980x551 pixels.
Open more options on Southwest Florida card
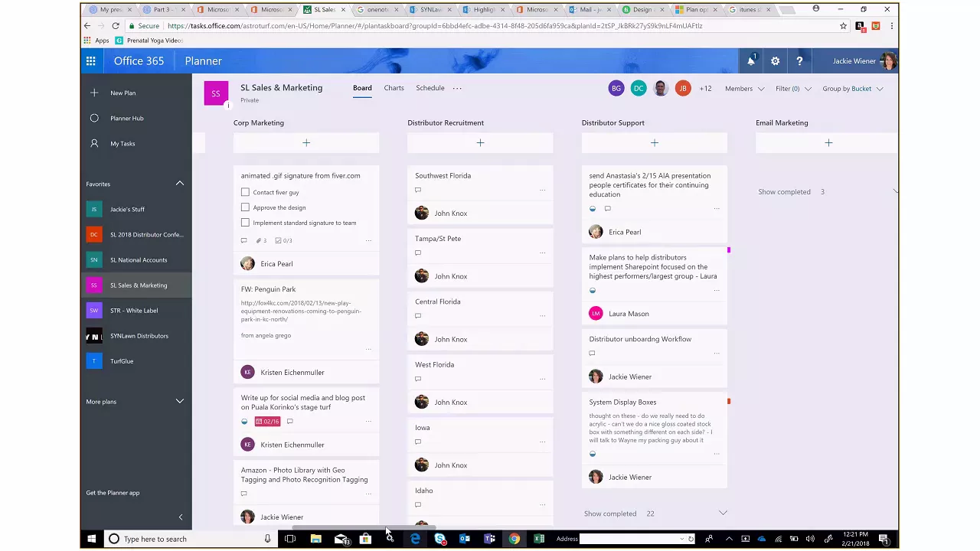542,190
